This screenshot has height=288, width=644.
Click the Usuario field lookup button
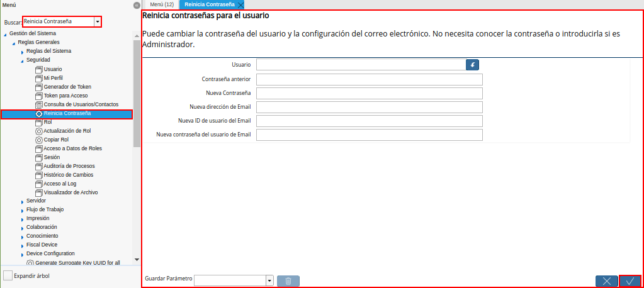pos(472,65)
